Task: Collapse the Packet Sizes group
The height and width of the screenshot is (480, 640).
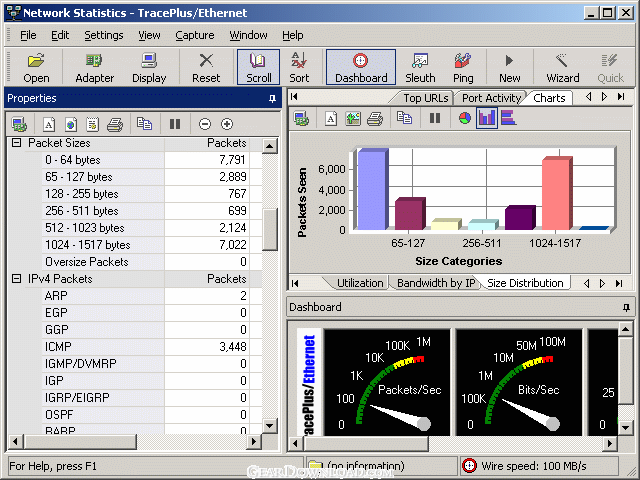Action: pos(16,143)
